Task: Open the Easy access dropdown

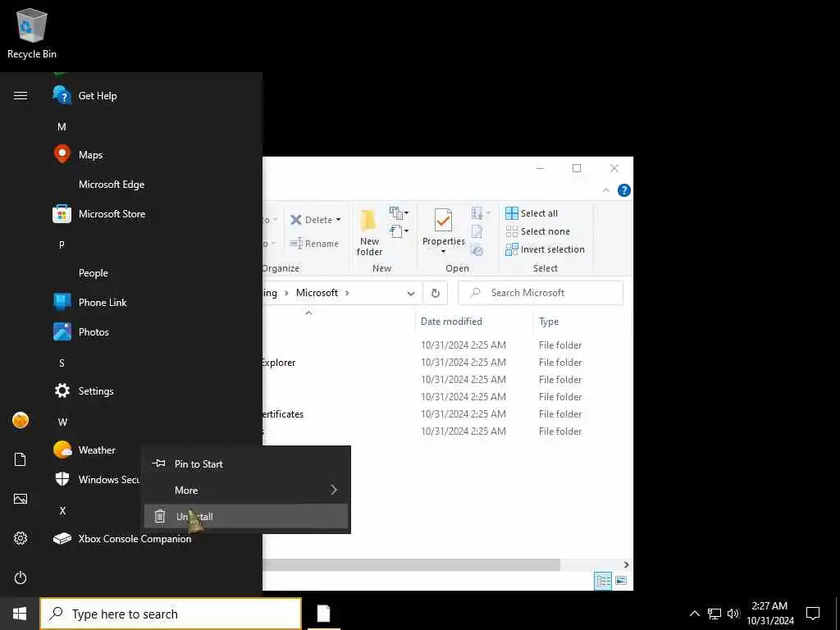Action: point(399,231)
